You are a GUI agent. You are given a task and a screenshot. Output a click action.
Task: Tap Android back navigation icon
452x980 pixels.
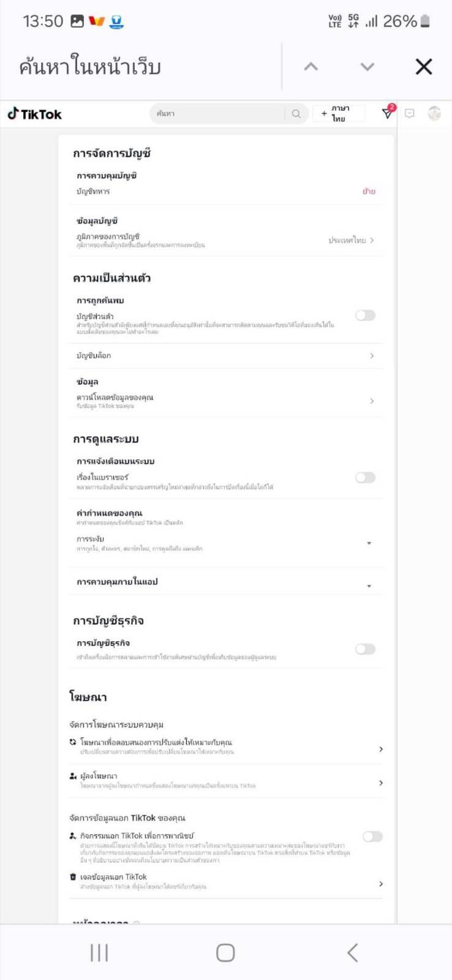coord(352,952)
